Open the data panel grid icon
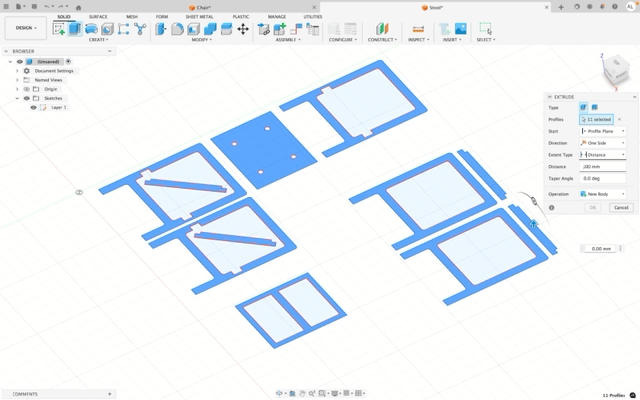640x400 pixels. click(x=6, y=7)
